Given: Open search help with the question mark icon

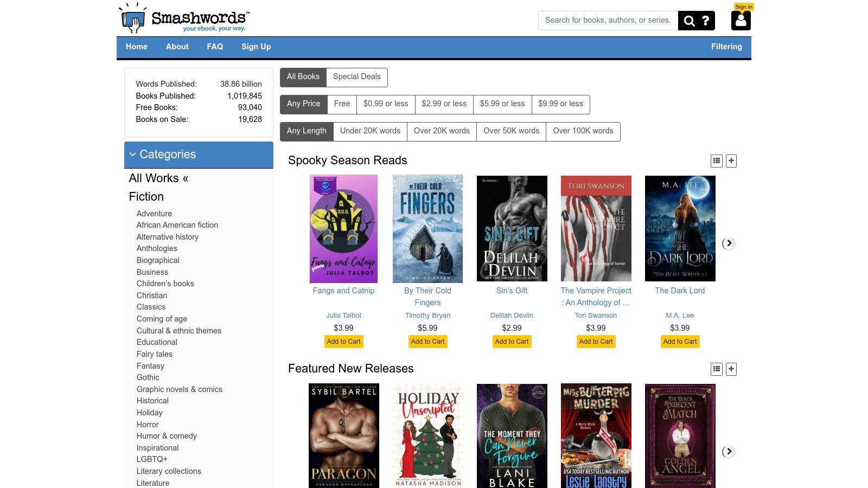Looking at the screenshot, I should pyautogui.click(x=705, y=21).
